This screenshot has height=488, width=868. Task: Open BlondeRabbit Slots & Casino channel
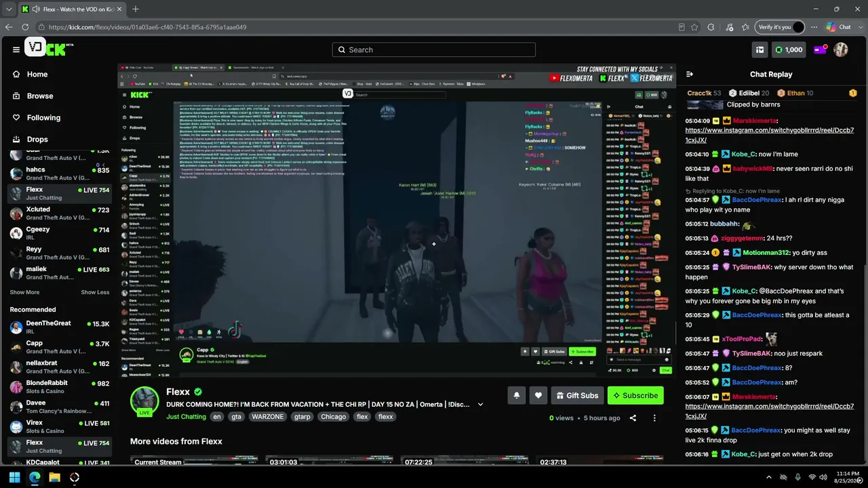pos(59,387)
